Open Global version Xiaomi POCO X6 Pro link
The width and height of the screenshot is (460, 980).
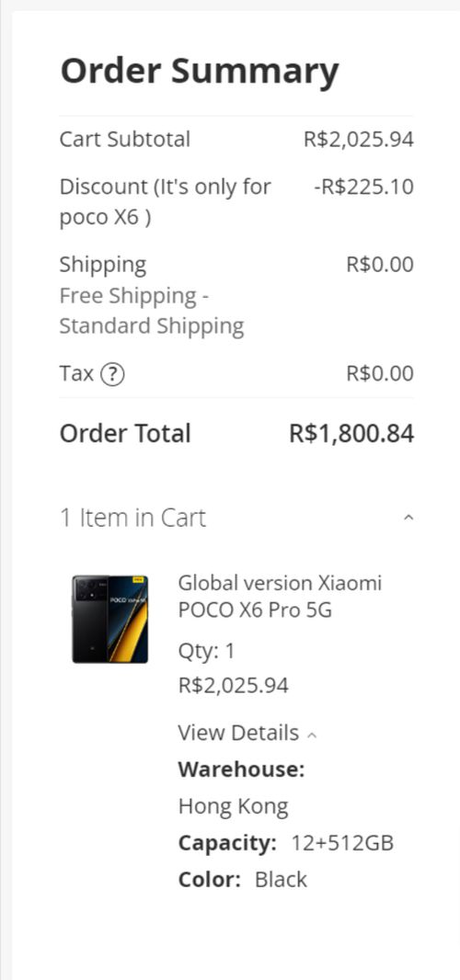(x=280, y=597)
